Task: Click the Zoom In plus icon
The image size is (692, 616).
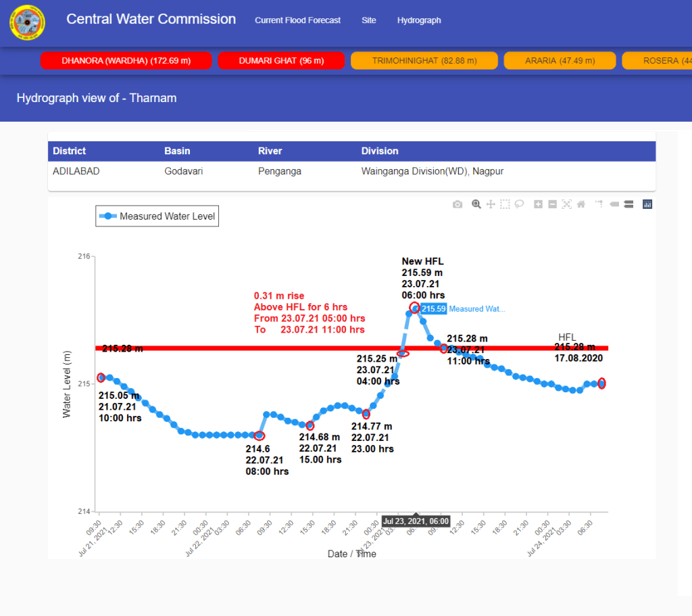Action: [x=538, y=204]
